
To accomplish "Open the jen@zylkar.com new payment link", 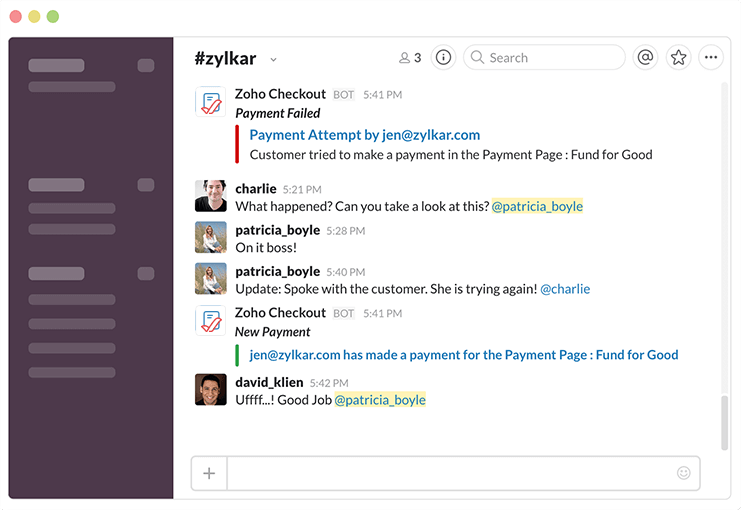I will (463, 355).
